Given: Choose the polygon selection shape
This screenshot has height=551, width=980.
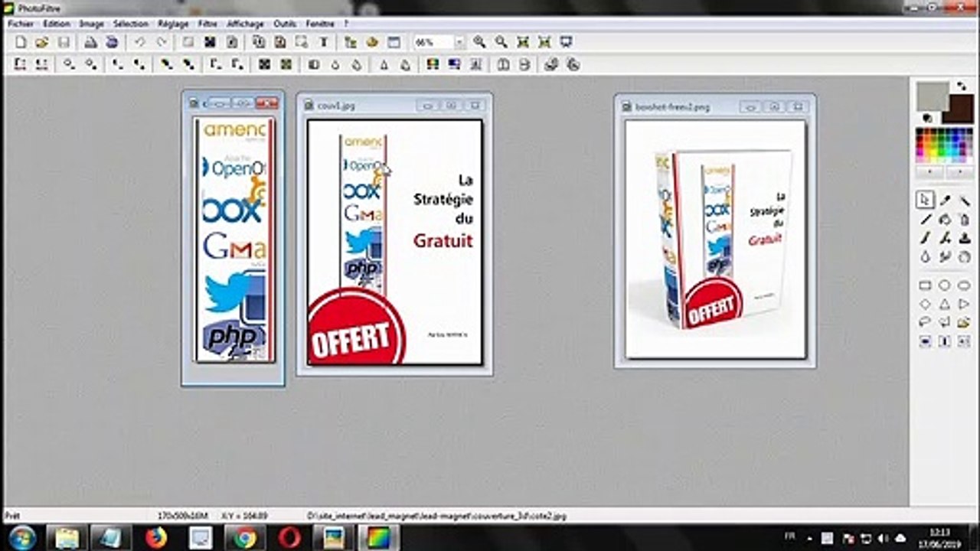Looking at the screenshot, I should point(945,322).
